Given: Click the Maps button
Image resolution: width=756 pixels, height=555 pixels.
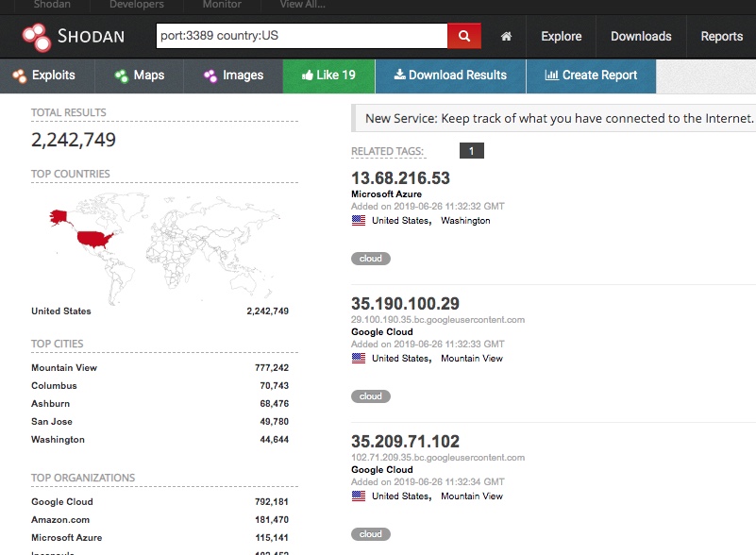Looking at the screenshot, I should [x=140, y=76].
